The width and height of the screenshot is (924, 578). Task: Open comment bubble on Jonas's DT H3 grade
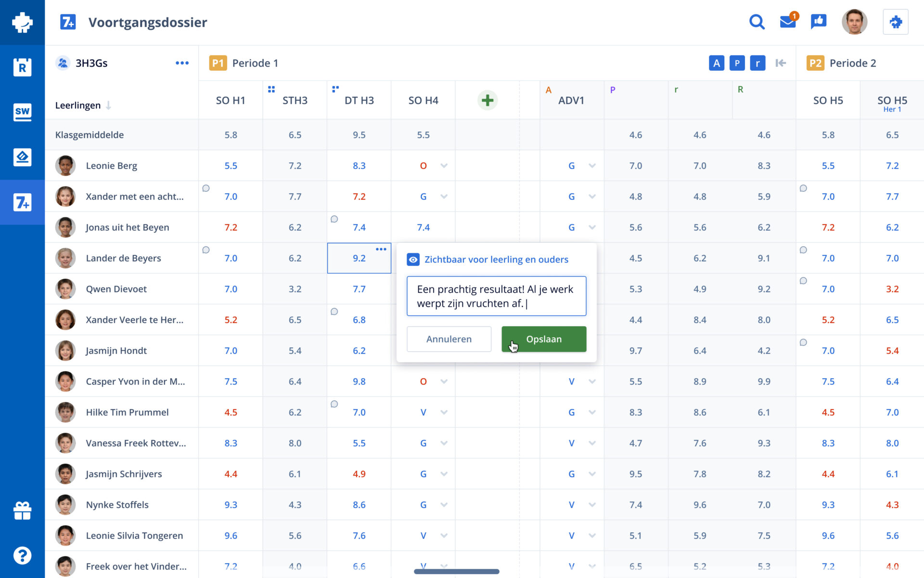334,219
